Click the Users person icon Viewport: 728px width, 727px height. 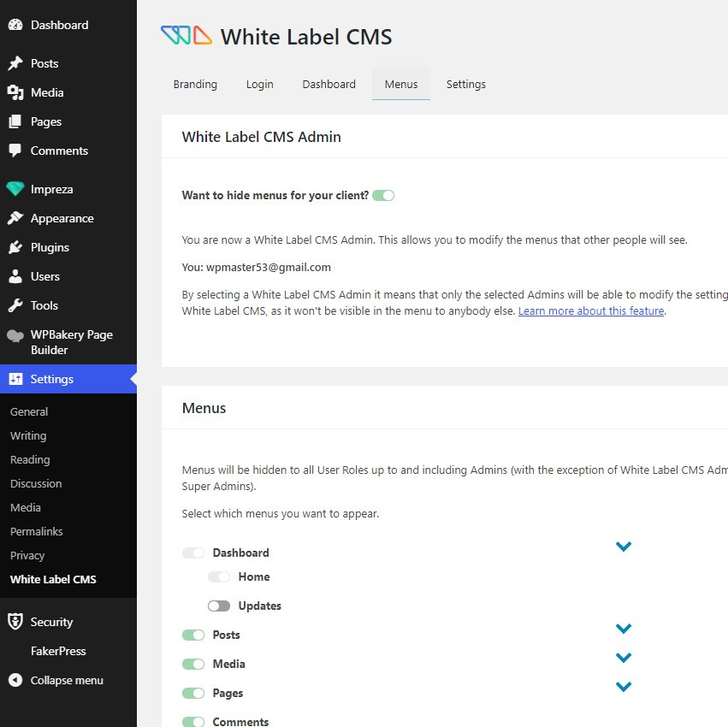click(15, 276)
